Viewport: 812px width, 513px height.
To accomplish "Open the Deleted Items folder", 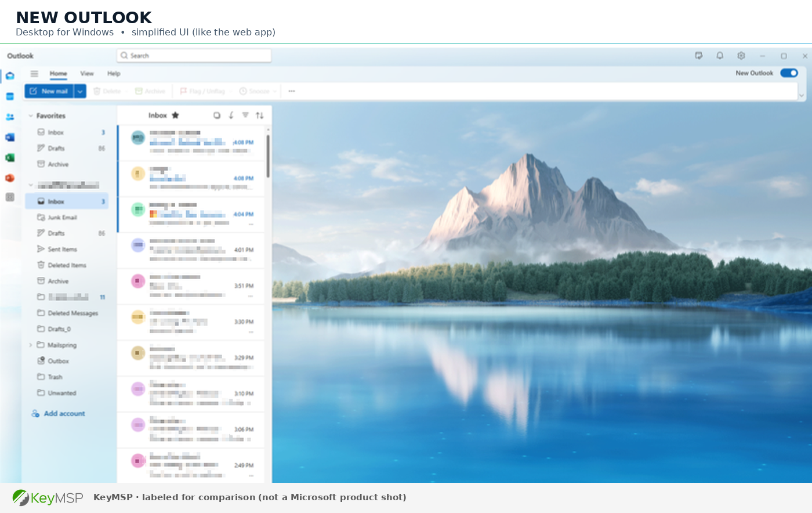I will (67, 265).
